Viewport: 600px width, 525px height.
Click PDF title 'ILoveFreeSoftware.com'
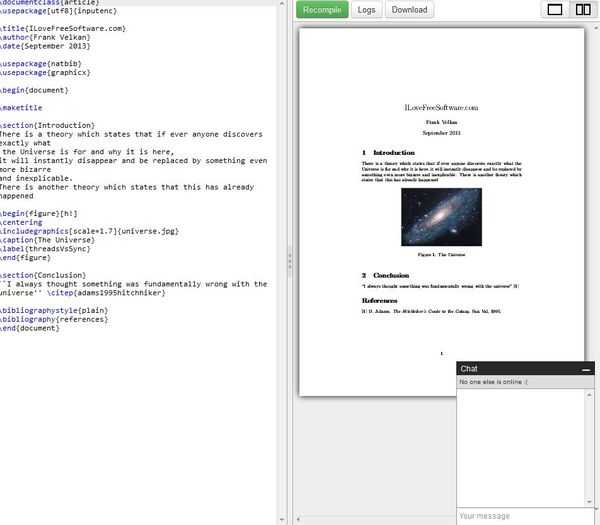pyautogui.click(x=441, y=108)
